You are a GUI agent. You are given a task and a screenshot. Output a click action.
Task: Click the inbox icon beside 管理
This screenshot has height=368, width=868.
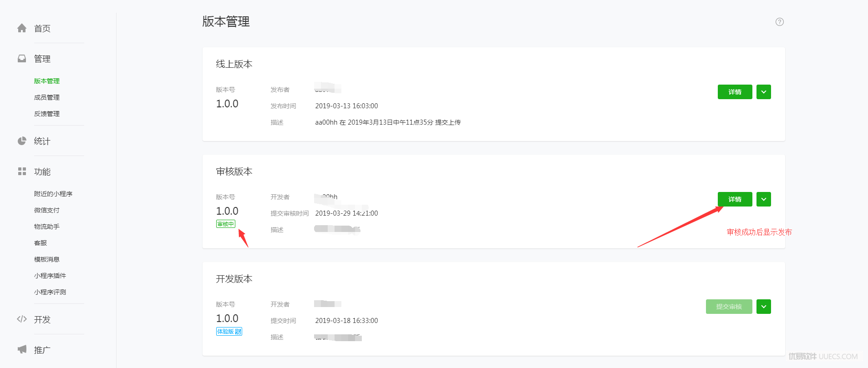coord(22,59)
